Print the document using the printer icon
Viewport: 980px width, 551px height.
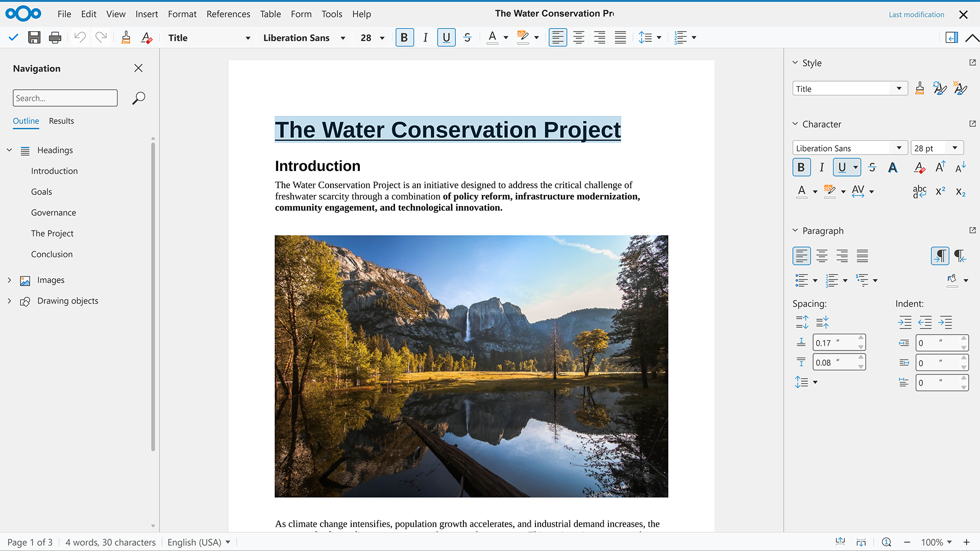pos(55,37)
